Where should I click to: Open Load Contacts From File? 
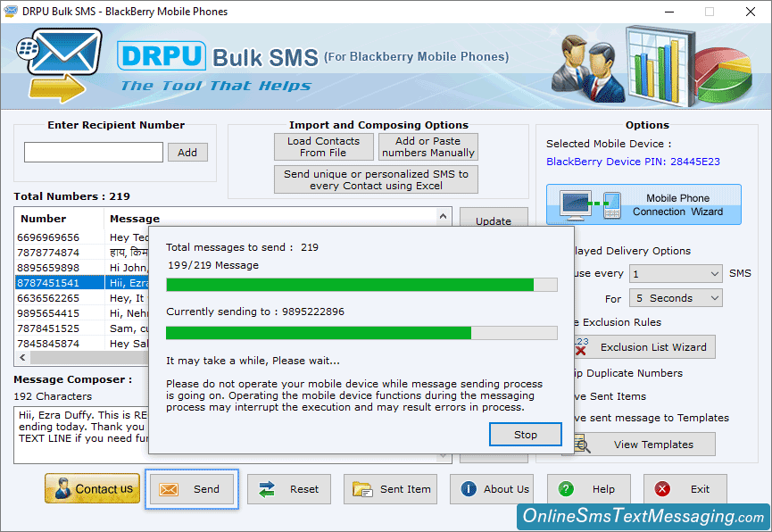coord(323,146)
